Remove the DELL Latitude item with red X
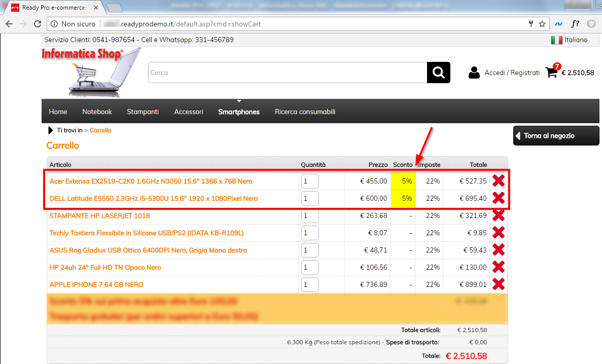 click(499, 198)
